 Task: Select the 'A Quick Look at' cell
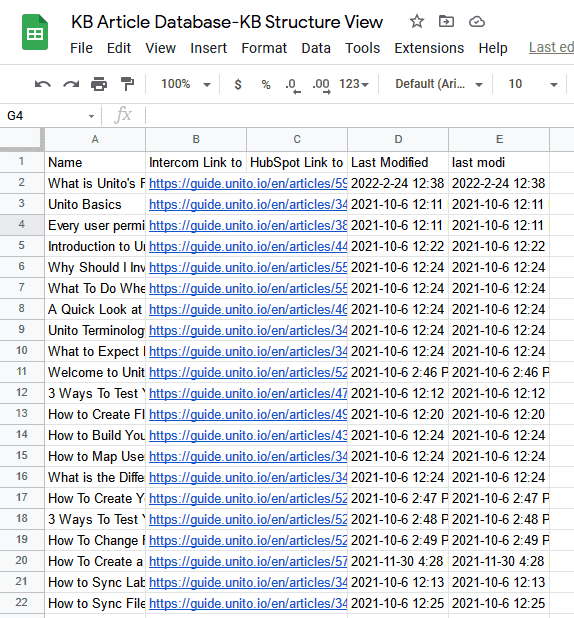coord(95,309)
